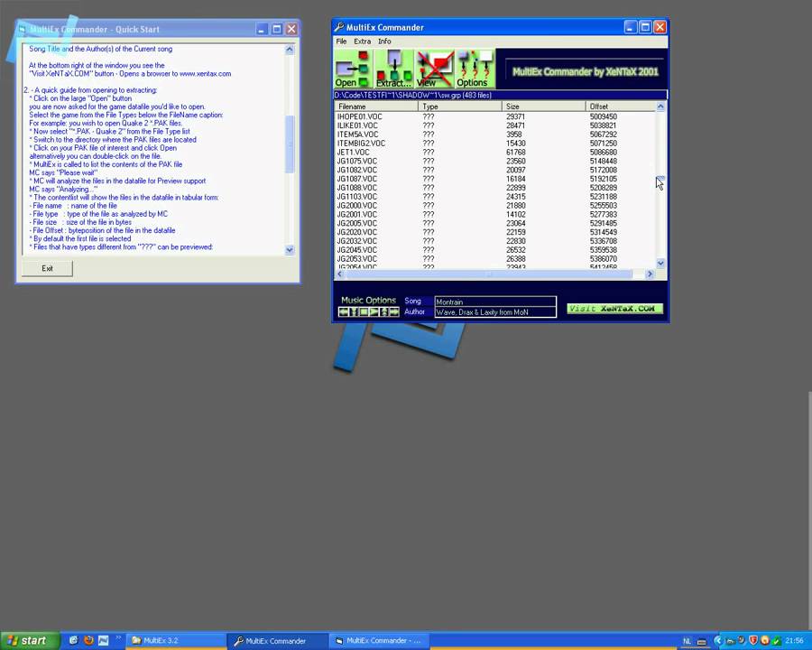
Task: Click the large Open datafile button
Action: [353, 69]
